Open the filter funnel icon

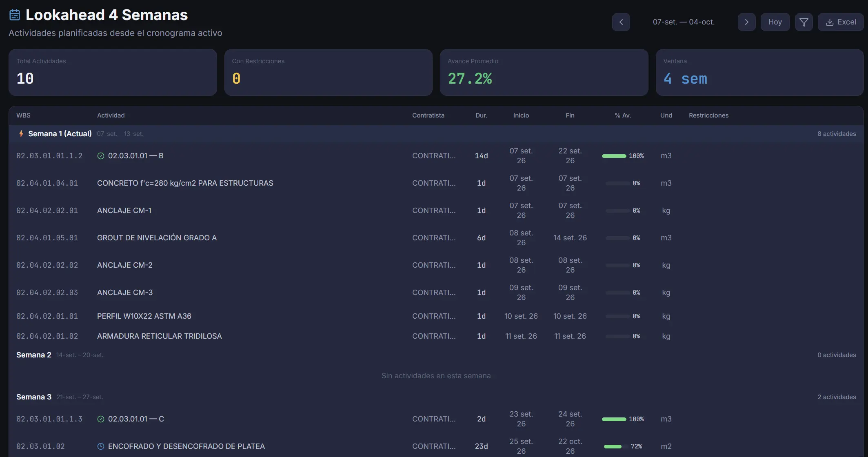click(804, 22)
